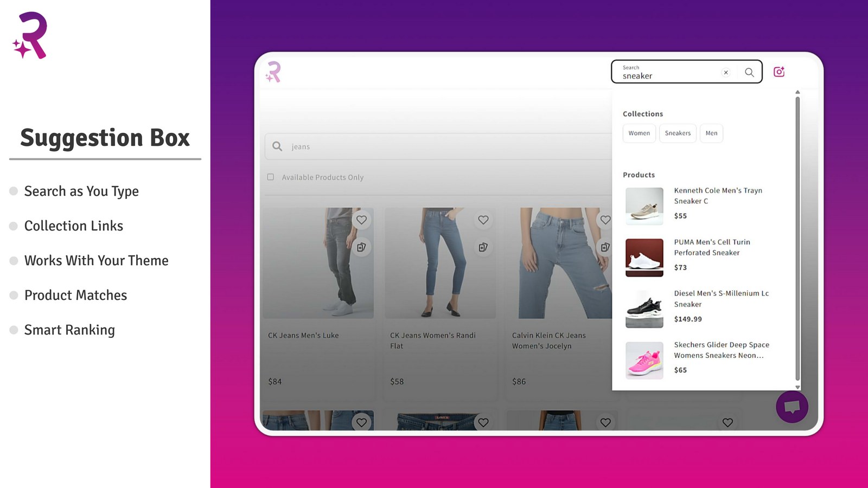Click the $149.99 price in suggestions

click(x=688, y=319)
